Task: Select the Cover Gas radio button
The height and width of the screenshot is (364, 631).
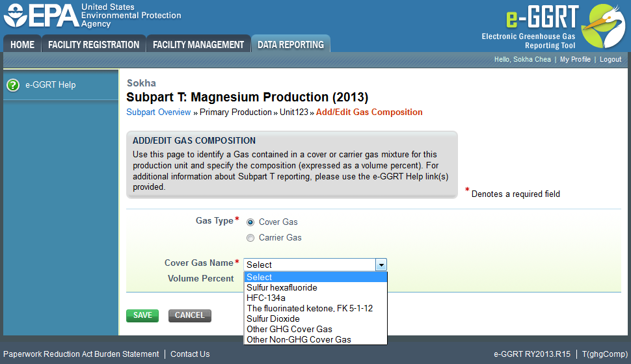Action: point(250,222)
